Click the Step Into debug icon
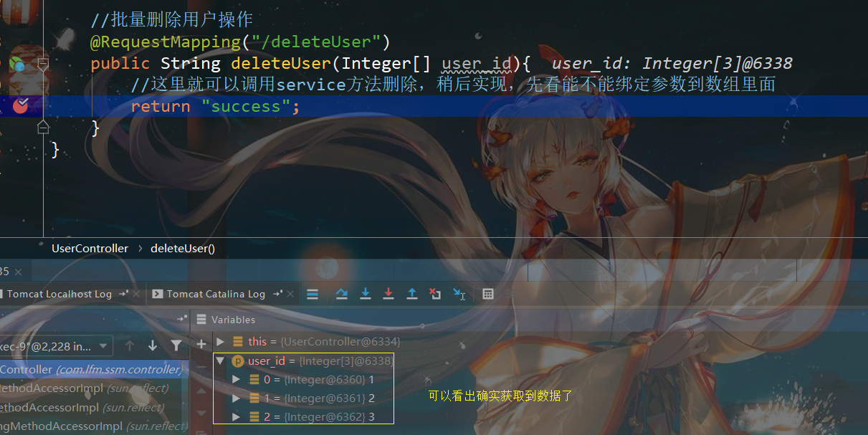Screen dimensions: 868x435 [366, 294]
